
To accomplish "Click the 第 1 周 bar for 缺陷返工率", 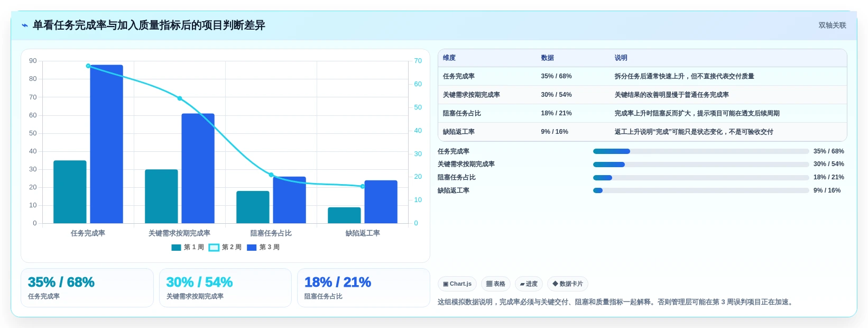I will coord(344,215).
